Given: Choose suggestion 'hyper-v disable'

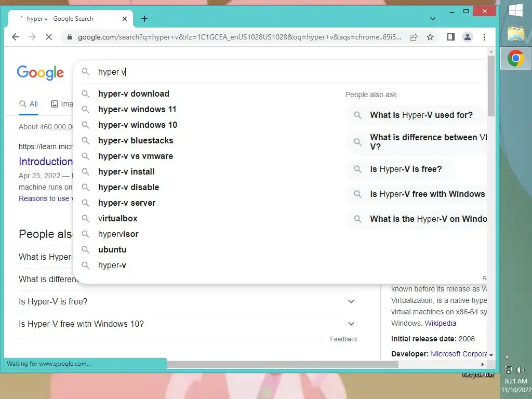Looking at the screenshot, I should click(x=128, y=187).
